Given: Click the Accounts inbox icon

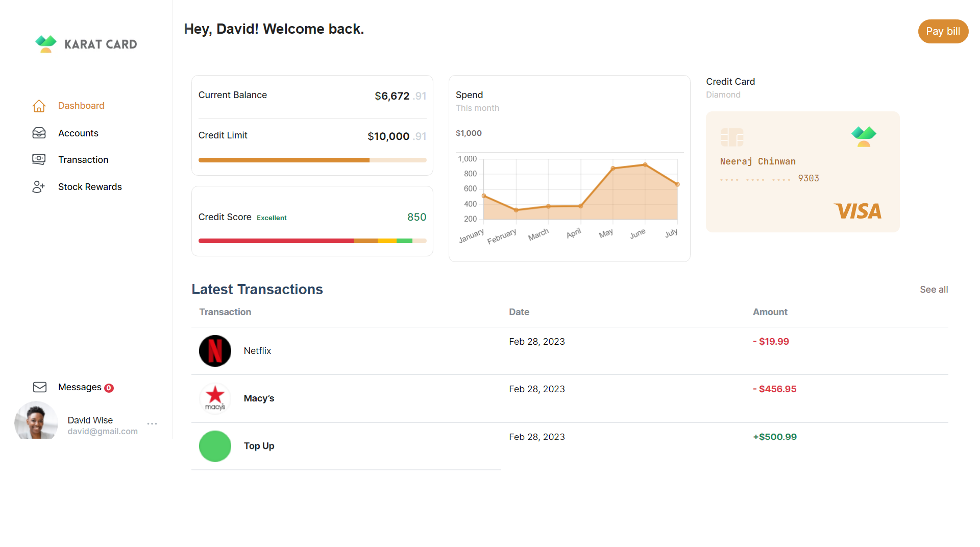Looking at the screenshot, I should [39, 133].
